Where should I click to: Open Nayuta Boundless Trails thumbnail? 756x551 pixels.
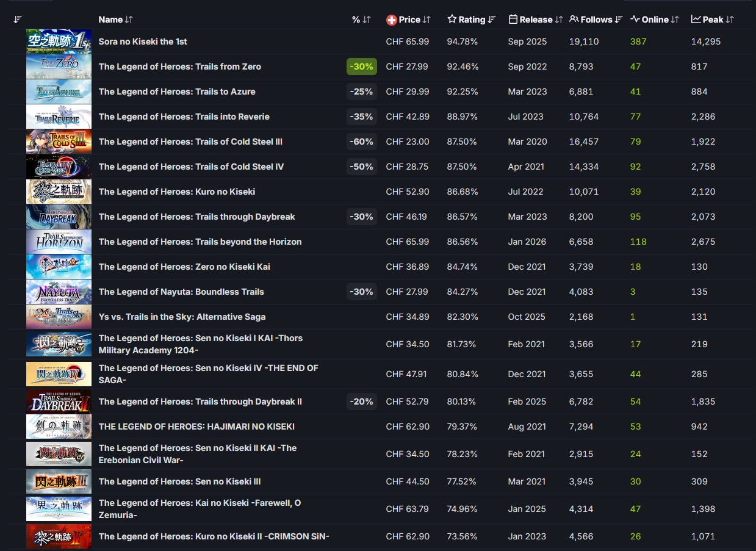(x=59, y=292)
